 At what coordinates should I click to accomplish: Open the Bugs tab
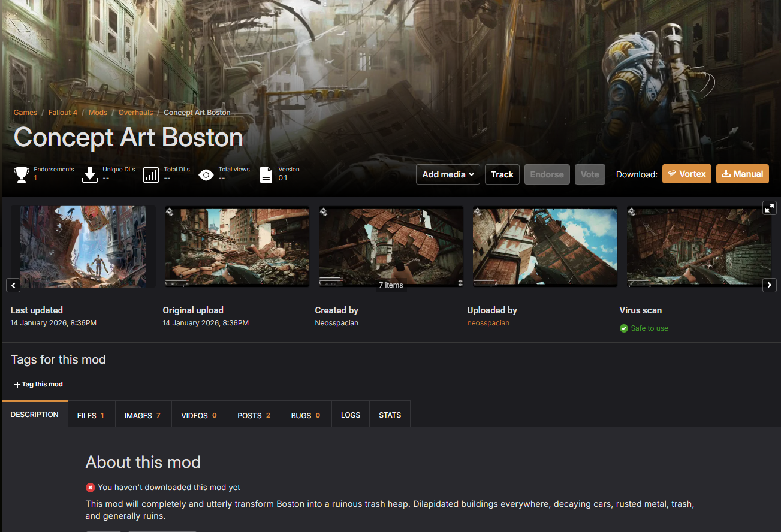306,415
